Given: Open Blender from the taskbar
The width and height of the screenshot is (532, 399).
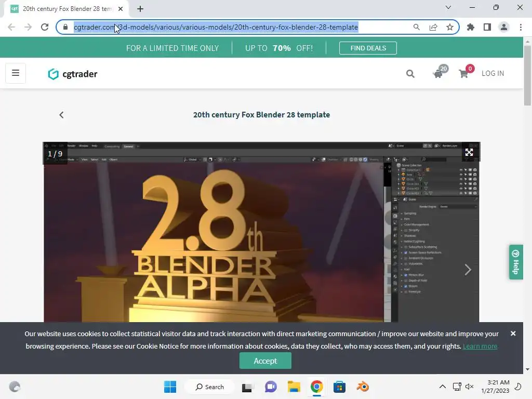Looking at the screenshot, I should click(363, 387).
